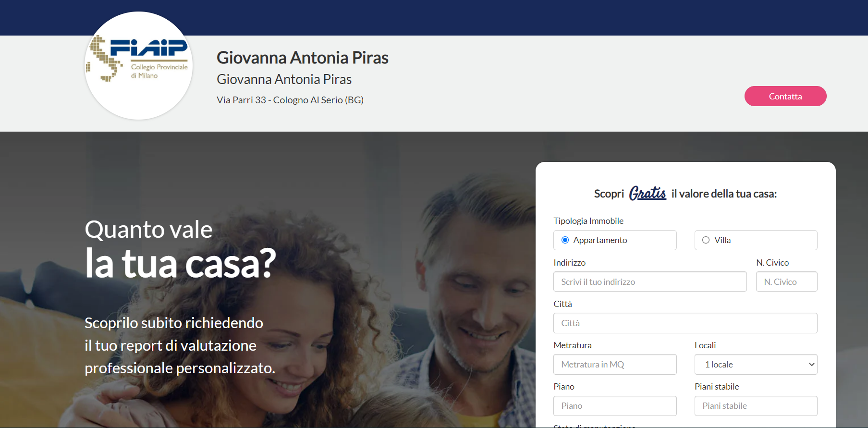Open the Locali dropdown

pos(756,365)
